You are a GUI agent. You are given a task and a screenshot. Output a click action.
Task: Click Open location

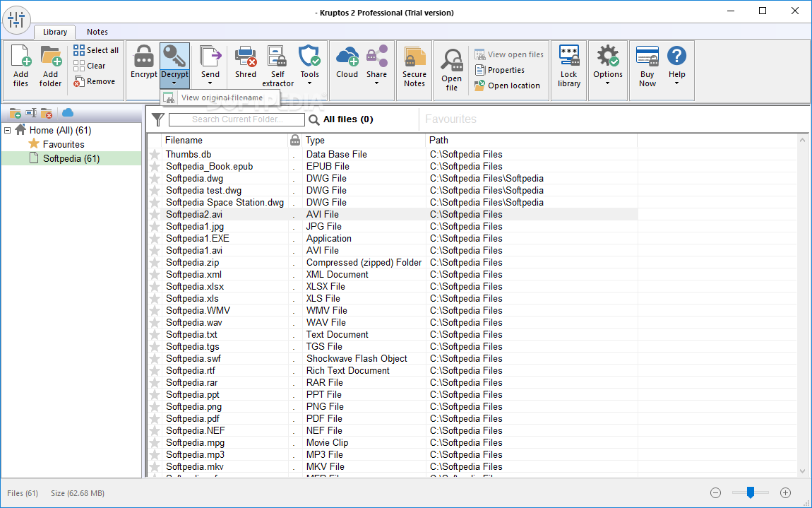(x=508, y=85)
